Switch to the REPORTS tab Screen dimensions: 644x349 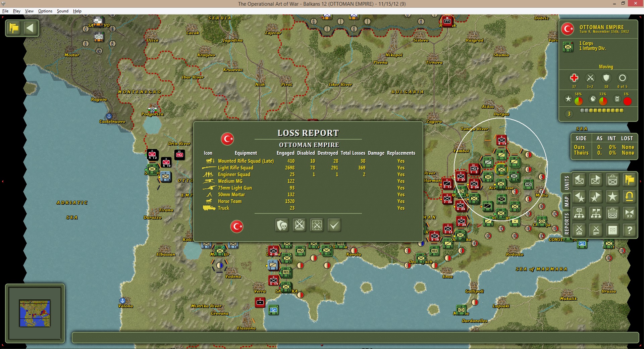tap(567, 223)
